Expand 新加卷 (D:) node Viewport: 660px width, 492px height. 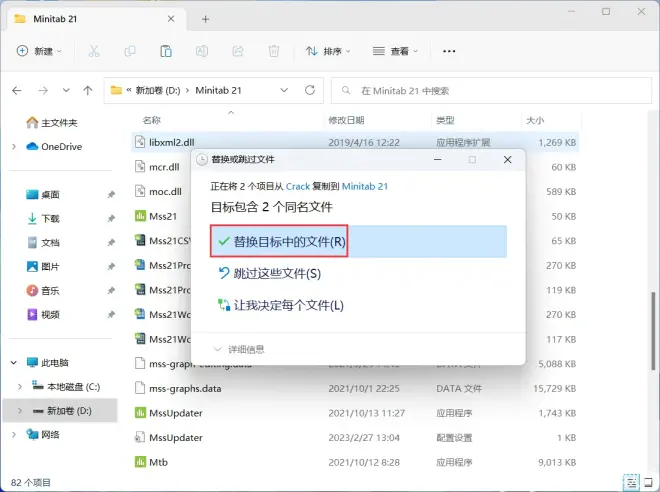point(20,410)
